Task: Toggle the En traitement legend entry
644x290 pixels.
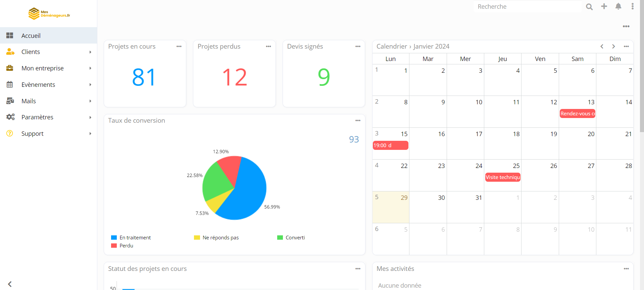Action: click(131, 238)
